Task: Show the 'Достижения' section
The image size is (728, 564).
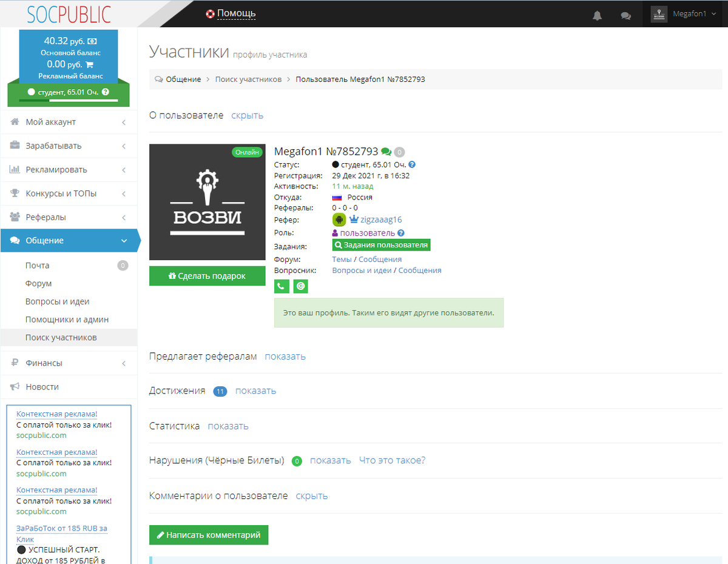Action: tap(255, 391)
